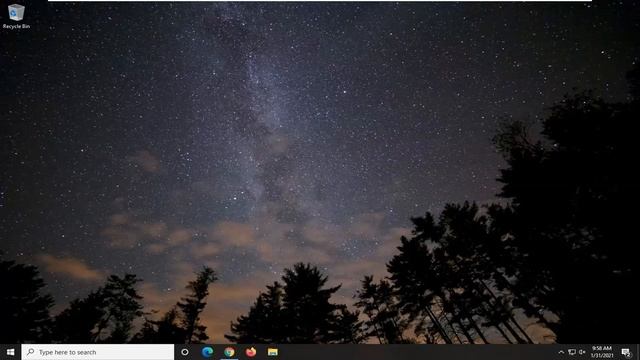Screen dimensions: 640x360
Task: Open the Action Center notifications icon
Action: tap(626, 352)
